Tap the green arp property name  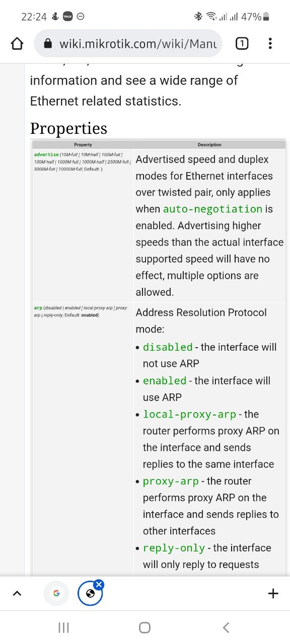[x=38, y=308]
